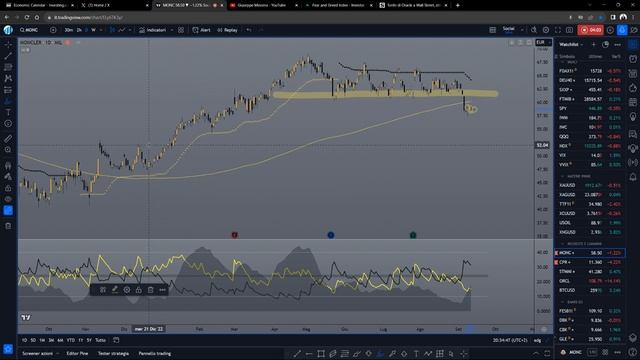Viewport: 640px width, 360px height.
Task: Open the candlestick chart style selector
Action: (112, 30)
